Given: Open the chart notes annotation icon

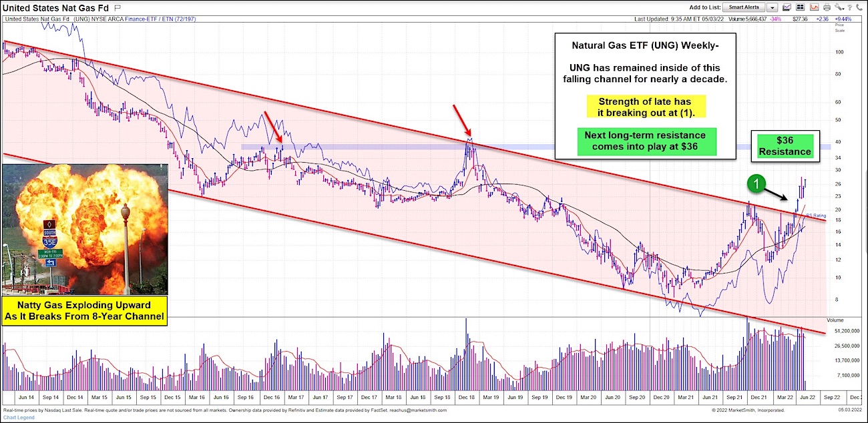Looking at the screenshot, I should click(x=787, y=7).
